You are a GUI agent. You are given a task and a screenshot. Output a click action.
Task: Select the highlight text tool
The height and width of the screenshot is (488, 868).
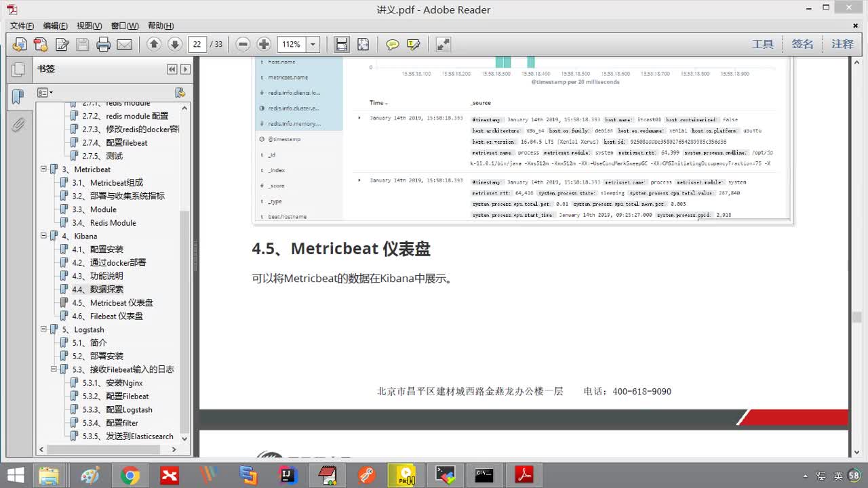click(413, 45)
